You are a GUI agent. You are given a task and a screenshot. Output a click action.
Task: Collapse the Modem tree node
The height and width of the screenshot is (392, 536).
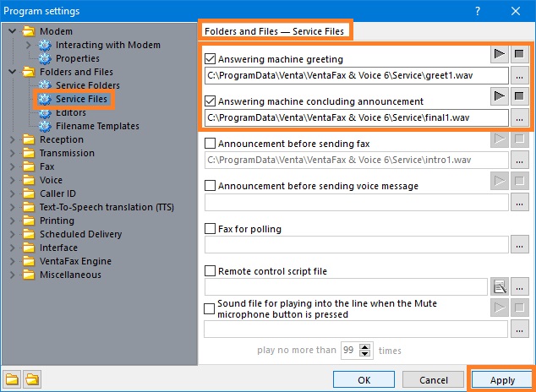[x=13, y=31]
